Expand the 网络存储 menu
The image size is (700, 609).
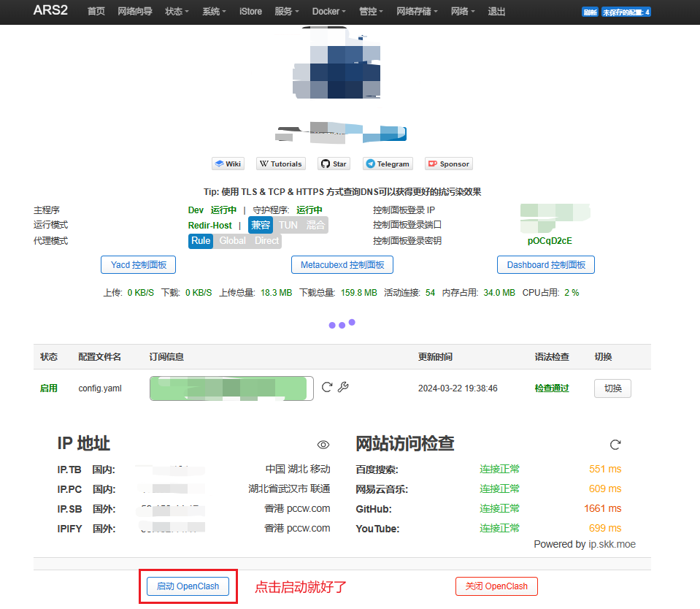[x=417, y=12]
